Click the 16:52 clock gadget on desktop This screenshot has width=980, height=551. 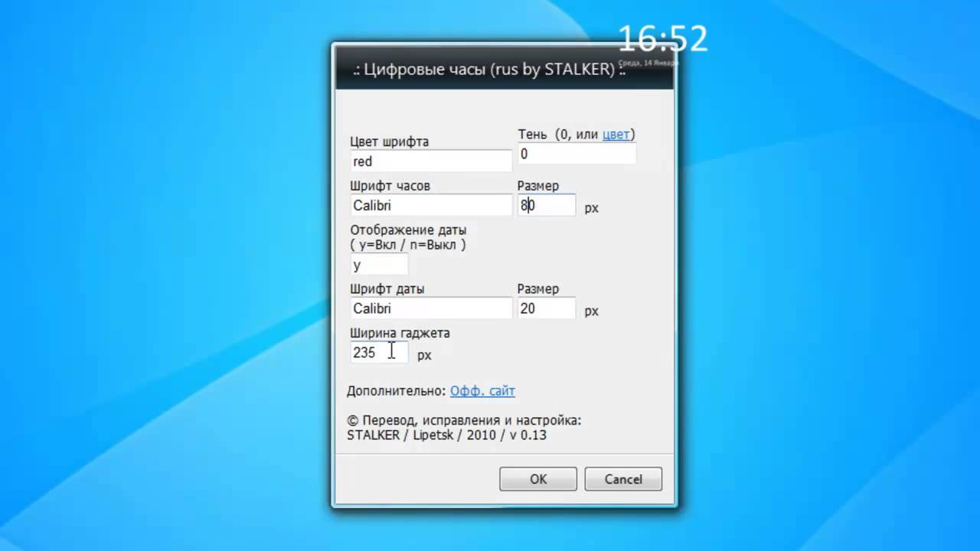click(663, 39)
